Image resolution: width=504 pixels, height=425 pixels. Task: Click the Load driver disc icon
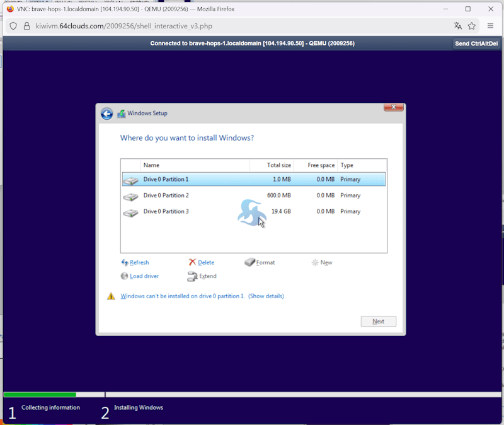coord(125,276)
